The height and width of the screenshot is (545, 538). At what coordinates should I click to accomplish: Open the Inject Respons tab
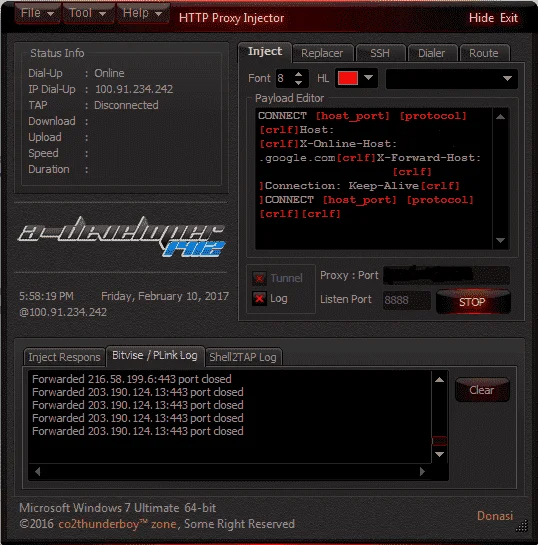point(64,357)
